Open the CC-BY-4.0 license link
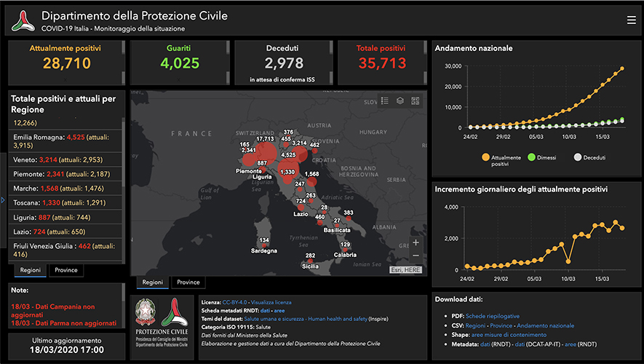Screen dimensions: 644x364 (x=234, y=302)
